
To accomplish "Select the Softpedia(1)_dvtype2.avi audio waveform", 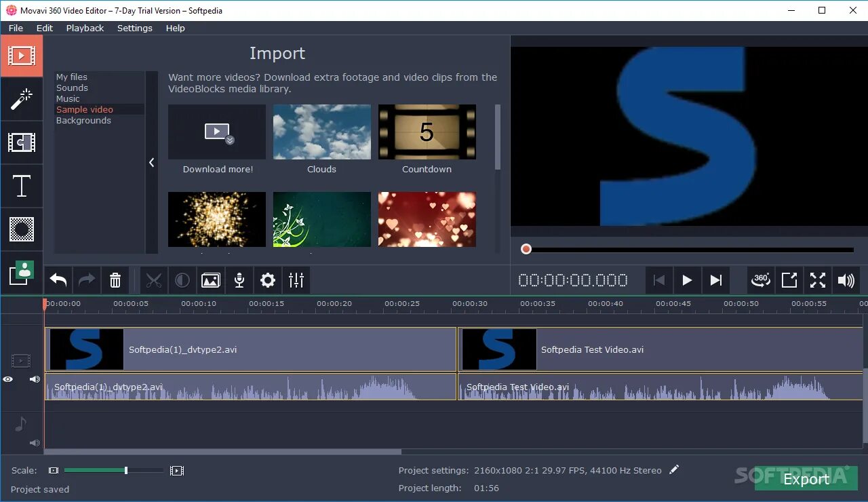I will 251,387.
